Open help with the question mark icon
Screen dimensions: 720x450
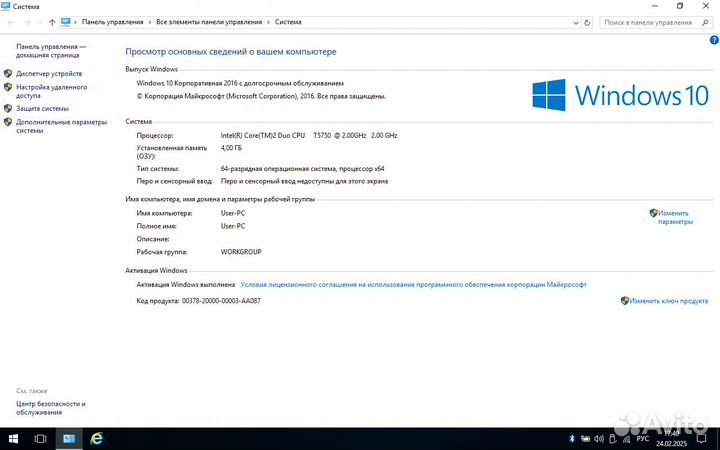tap(714, 40)
